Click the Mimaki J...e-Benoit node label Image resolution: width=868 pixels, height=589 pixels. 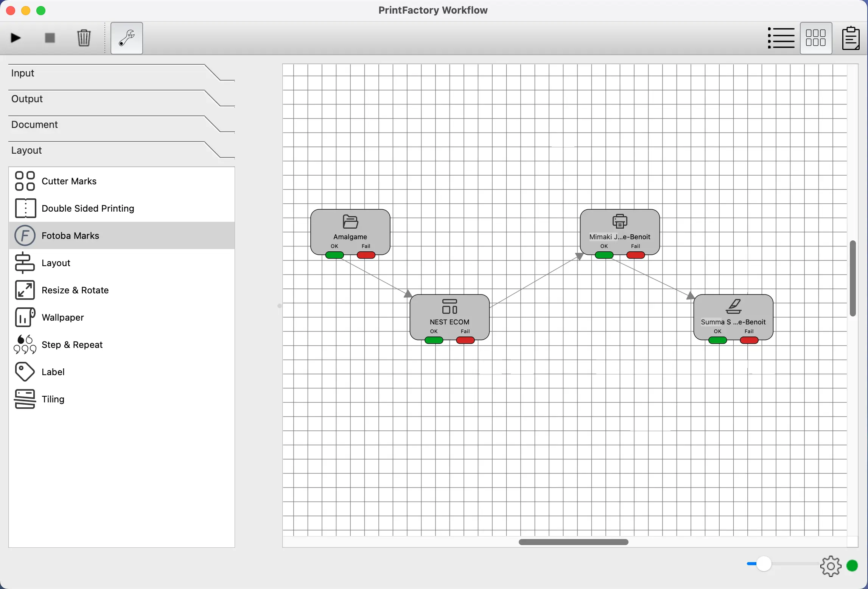click(x=620, y=237)
